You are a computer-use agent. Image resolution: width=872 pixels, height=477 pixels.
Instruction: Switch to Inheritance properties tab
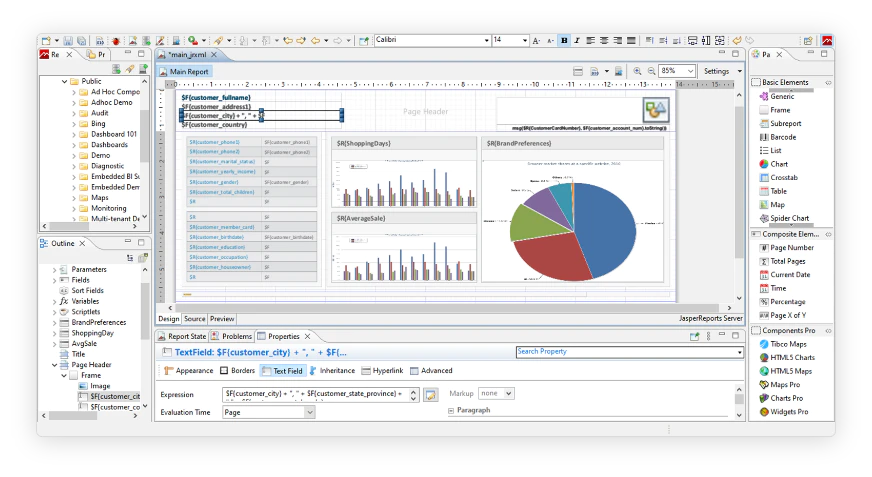pos(332,371)
